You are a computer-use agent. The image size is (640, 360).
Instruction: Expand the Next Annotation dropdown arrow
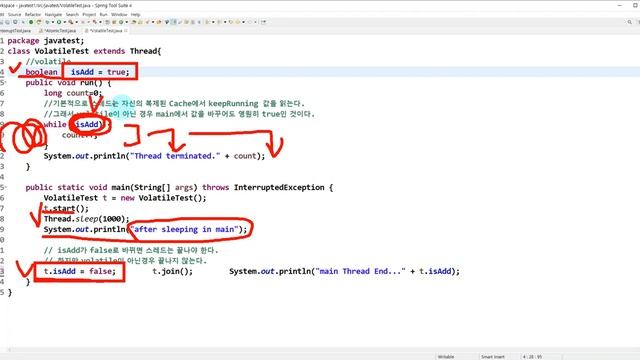(x=213, y=22)
